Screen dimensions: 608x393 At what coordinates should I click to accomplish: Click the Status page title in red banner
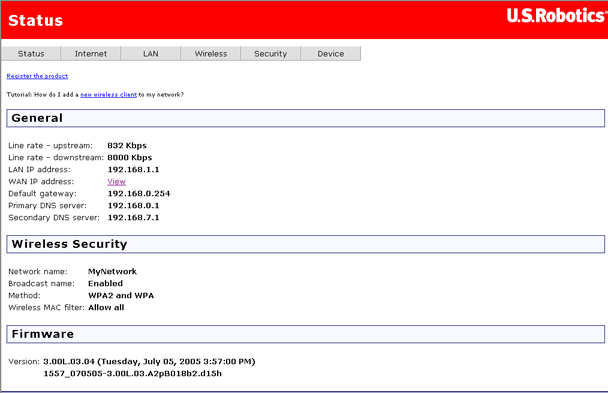35,21
